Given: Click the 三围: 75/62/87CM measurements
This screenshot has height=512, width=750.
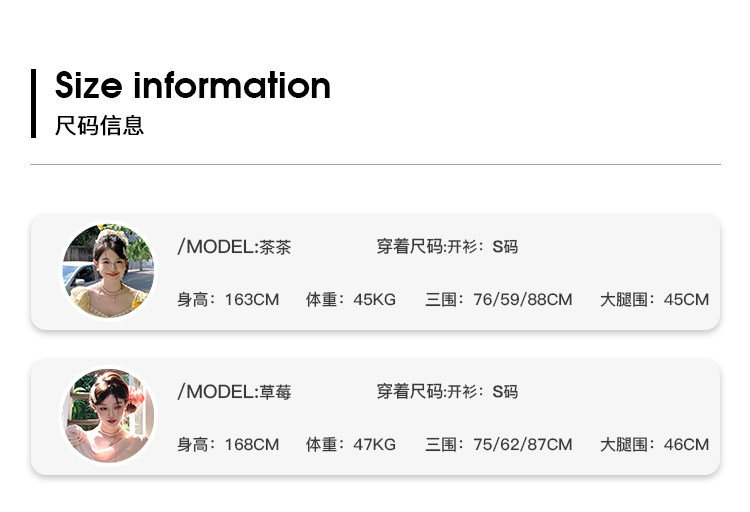Looking at the screenshot, I should pos(499,445).
